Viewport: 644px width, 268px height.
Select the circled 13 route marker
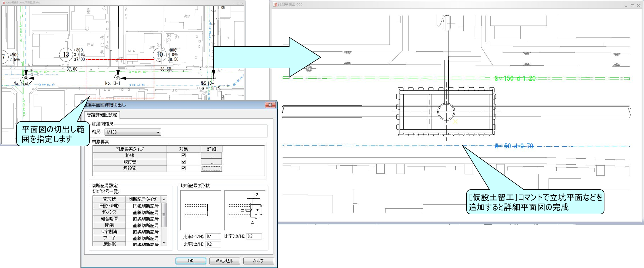pyautogui.click(x=66, y=55)
